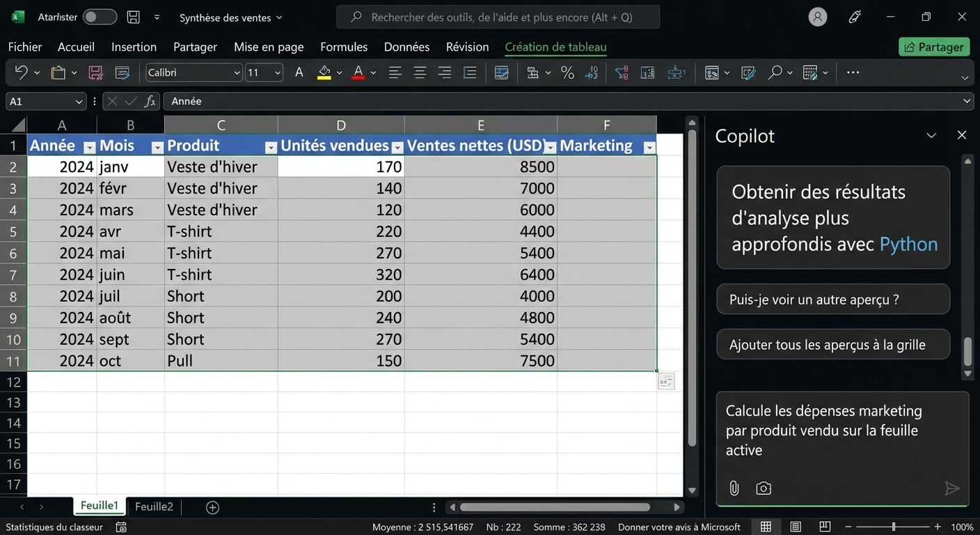
Task: Open the Feuille2 sheet tab
Action: coord(153,506)
